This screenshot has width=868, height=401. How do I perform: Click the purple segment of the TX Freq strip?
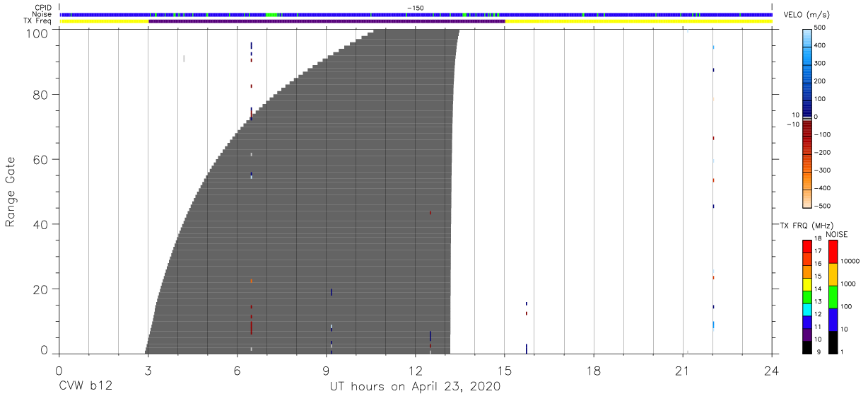[x=327, y=21]
